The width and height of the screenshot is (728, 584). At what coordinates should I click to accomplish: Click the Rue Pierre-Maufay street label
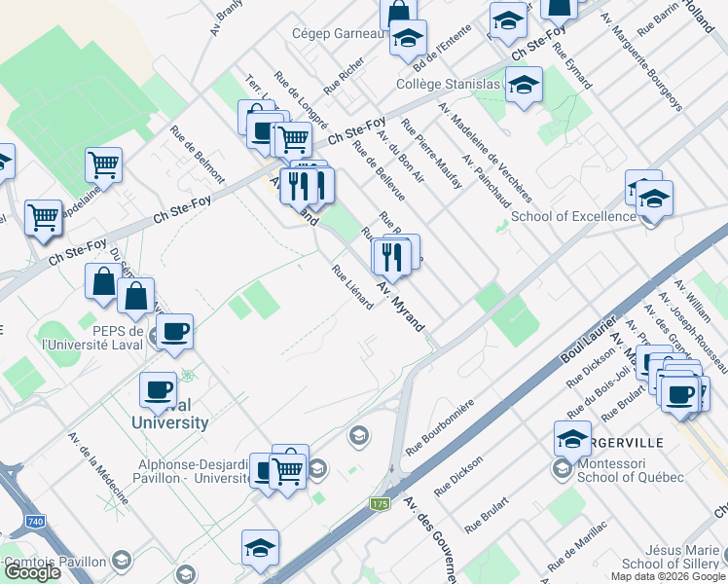(x=432, y=154)
